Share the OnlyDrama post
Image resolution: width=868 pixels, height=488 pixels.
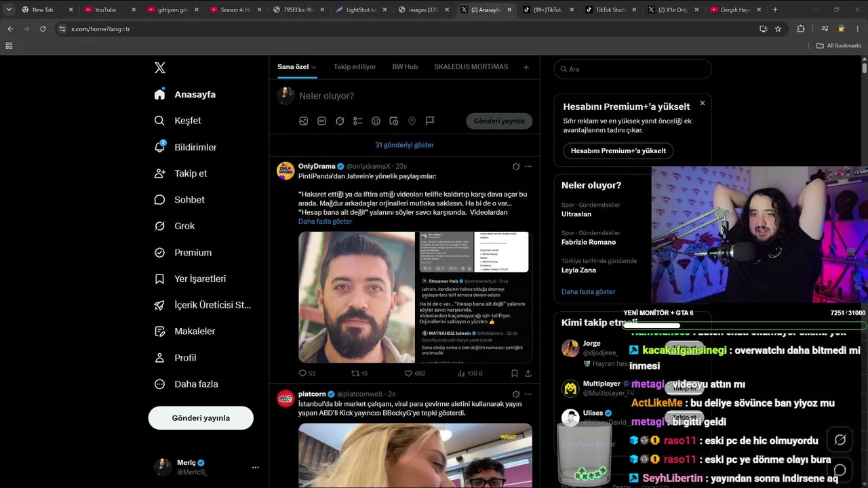pos(528,373)
